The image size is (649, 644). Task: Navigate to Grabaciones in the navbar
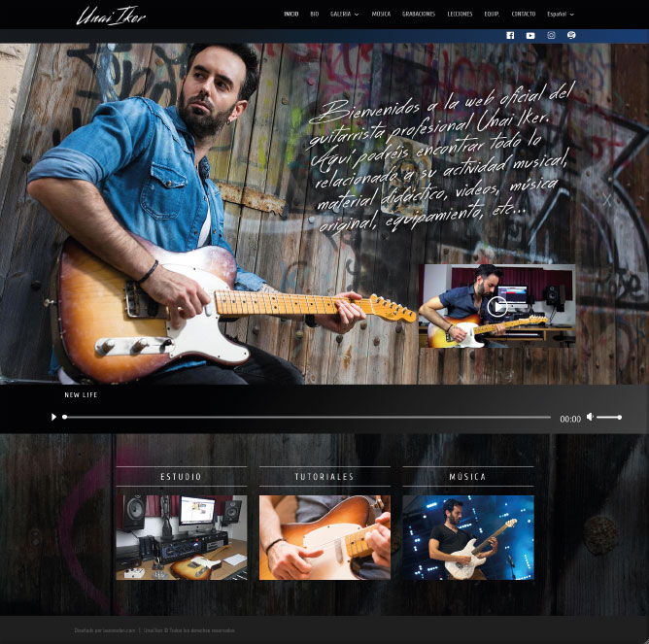(x=419, y=15)
